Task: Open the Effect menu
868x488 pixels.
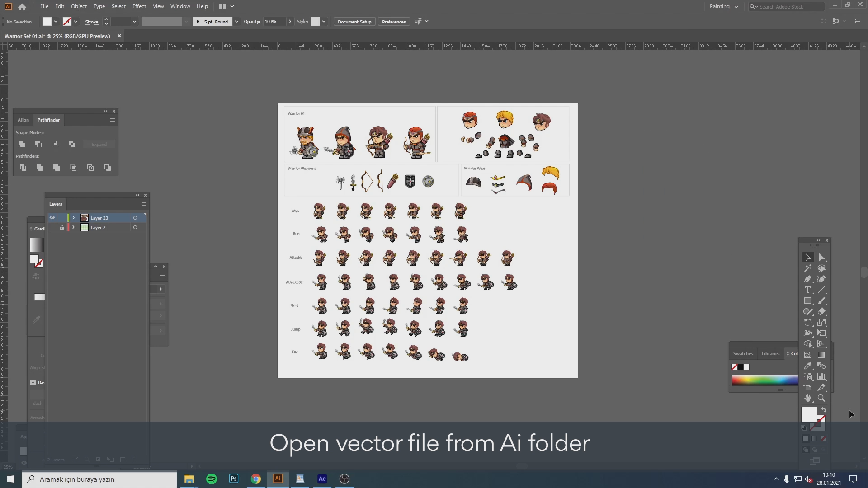Action: click(139, 6)
